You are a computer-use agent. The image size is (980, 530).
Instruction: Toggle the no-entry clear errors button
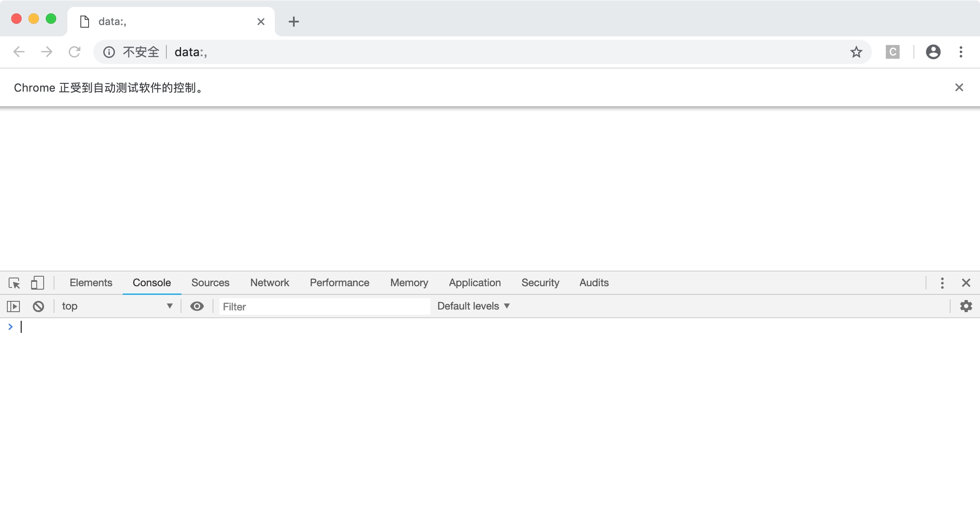point(38,306)
